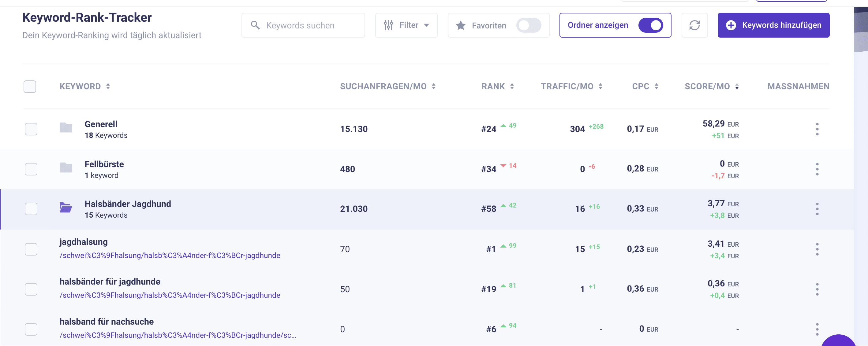
Task: Turn off the Ordner anzeigen switch
Action: pyautogui.click(x=651, y=25)
